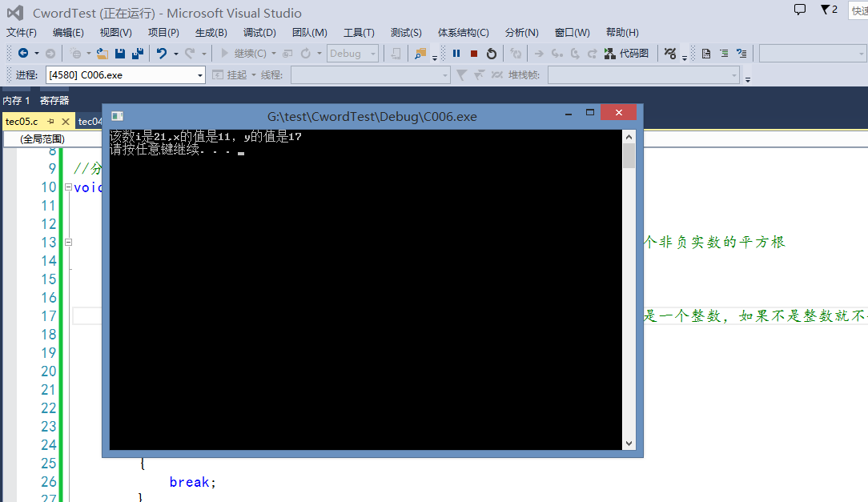Click the document outline icon in text toolbar

point(705,54)
